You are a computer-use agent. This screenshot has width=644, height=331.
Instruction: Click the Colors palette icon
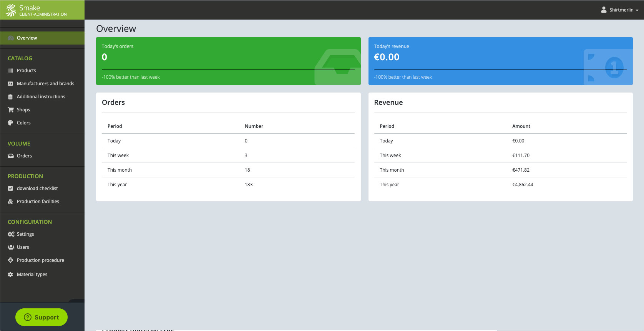pyautogui.click(x=10, y=123)
